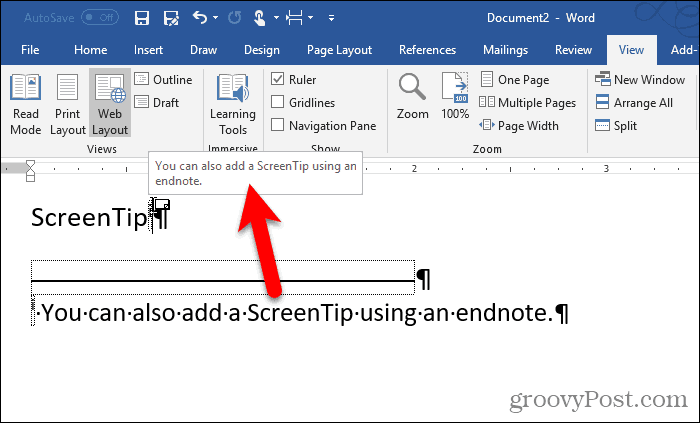Switch to Read Mode view

[x=25, y=104]
